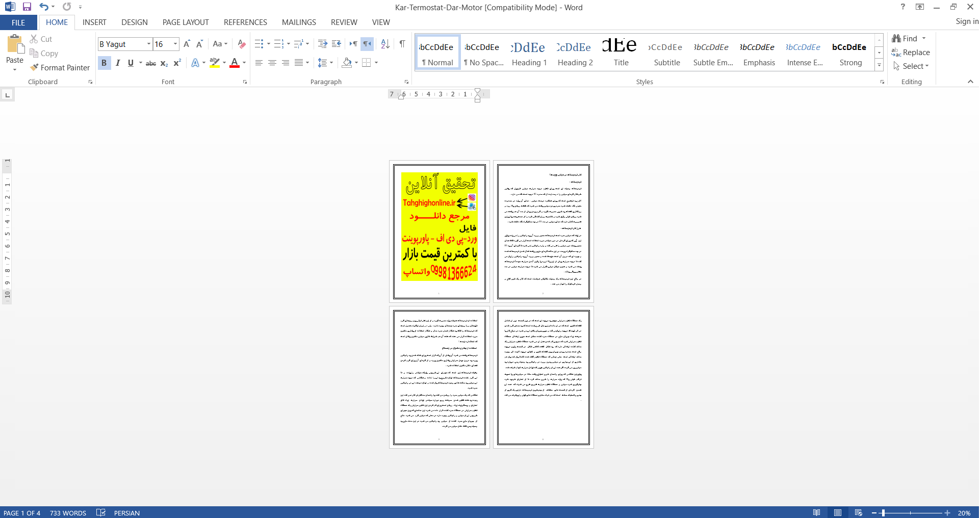Viewport: 980px width, 518px height.
Task: Decrease indent icon in Paragraph group
Action: [x=337, y=44]
